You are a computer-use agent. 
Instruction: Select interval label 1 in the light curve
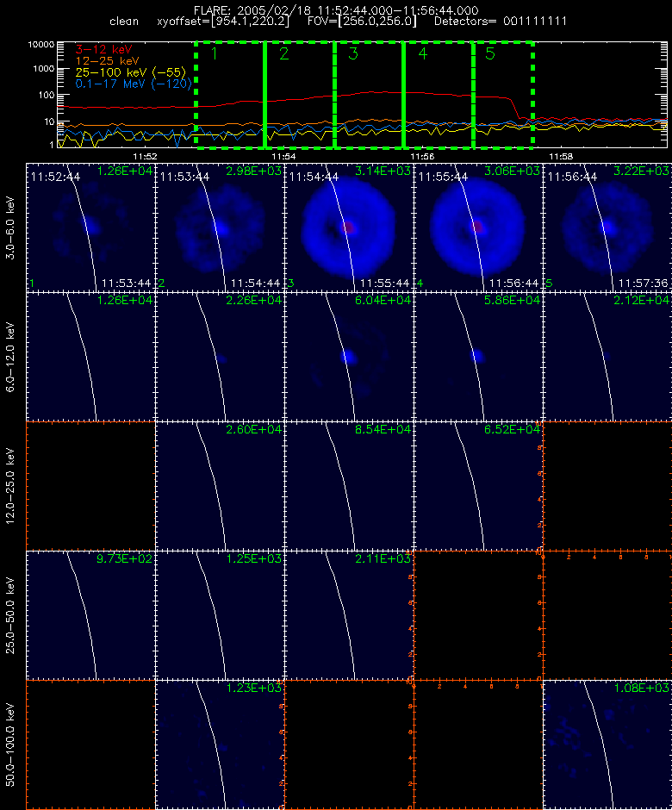coord(215,53)
